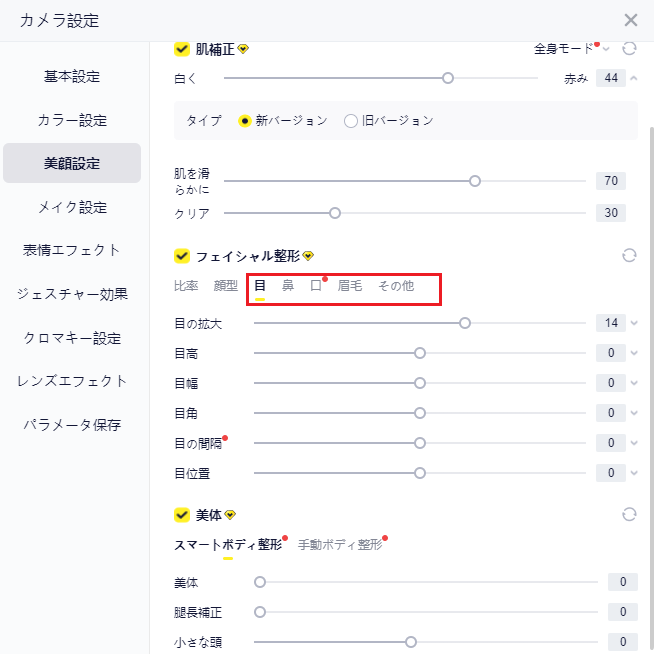Click the 肌を滑らかに slider handle
Viewport: 654px width, 654px height.
tap(475, 181)
